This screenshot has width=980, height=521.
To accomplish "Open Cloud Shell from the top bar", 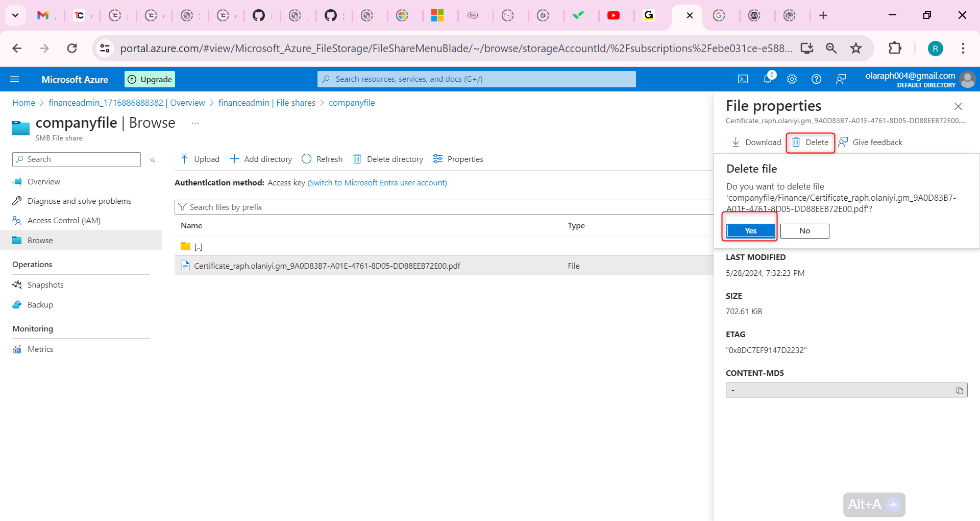I will pos(743,79).
